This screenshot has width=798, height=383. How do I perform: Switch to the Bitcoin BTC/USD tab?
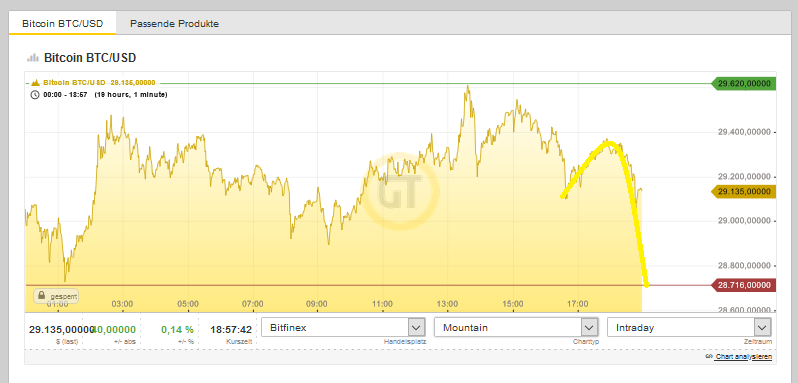62,23
